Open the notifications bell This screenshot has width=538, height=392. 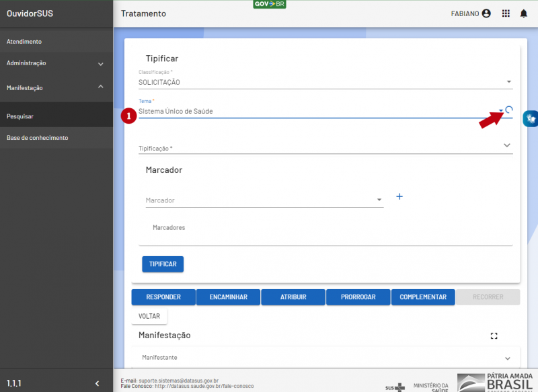pos(523,13)
